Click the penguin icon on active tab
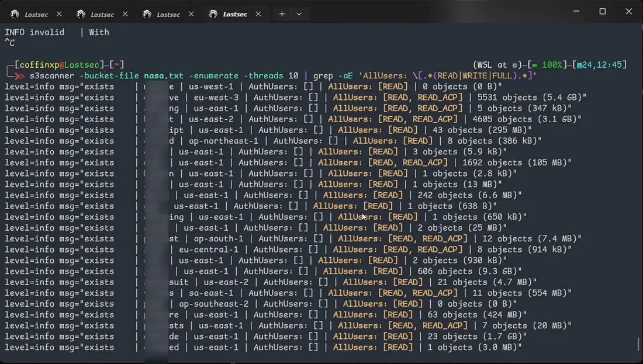This screenshot has height=364, width=643. click(213, 14)
